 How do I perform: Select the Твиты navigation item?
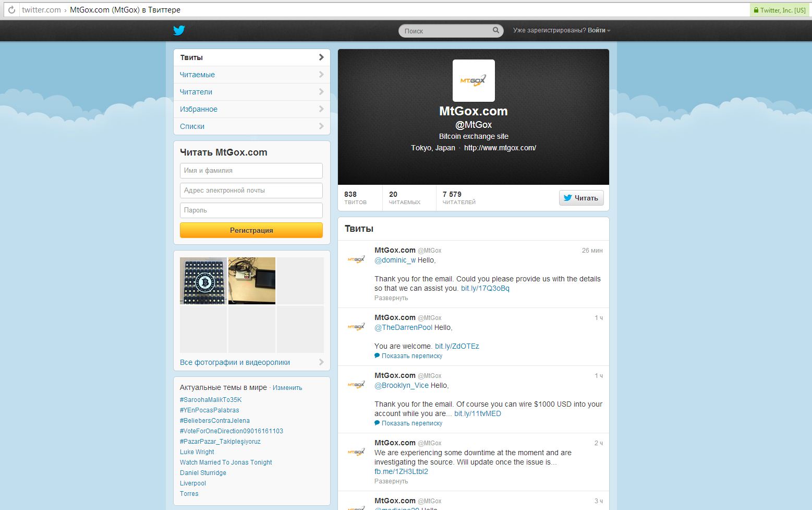[x=252, y=57]
